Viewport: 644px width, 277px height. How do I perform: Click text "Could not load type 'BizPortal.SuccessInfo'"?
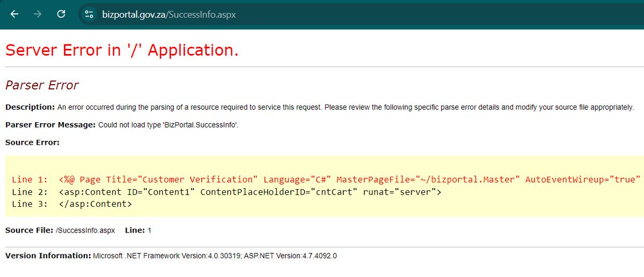[x=168, y=125]
